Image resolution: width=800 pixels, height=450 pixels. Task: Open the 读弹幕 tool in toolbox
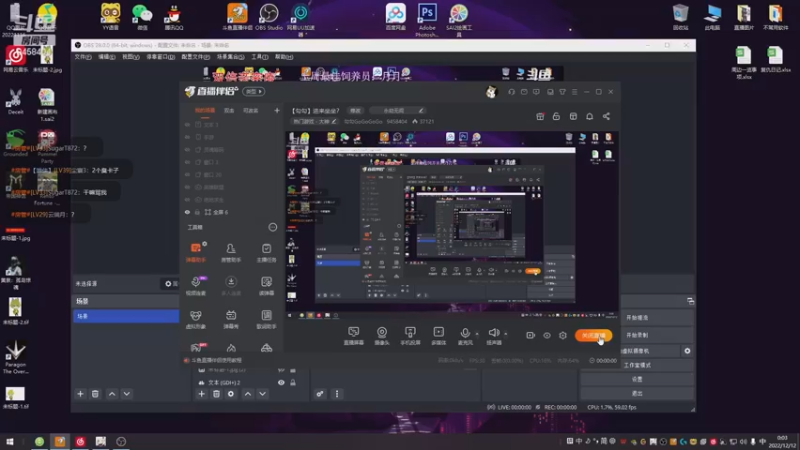[x=266, y=286]
